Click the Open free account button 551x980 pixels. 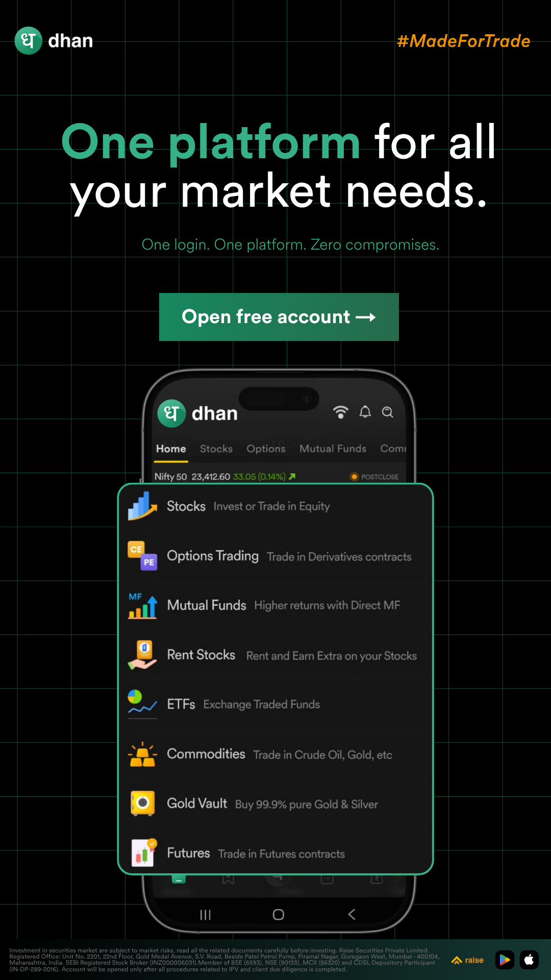[x=279, y=317]
